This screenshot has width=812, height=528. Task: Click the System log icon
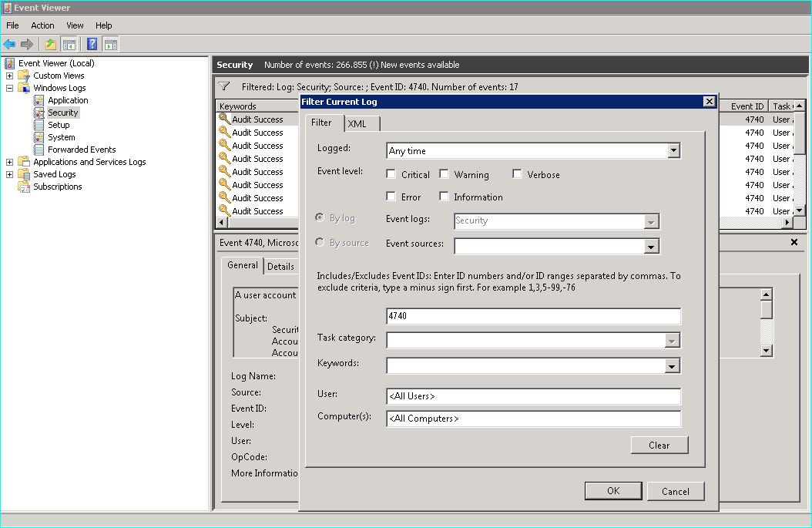(x=39, y=137)
